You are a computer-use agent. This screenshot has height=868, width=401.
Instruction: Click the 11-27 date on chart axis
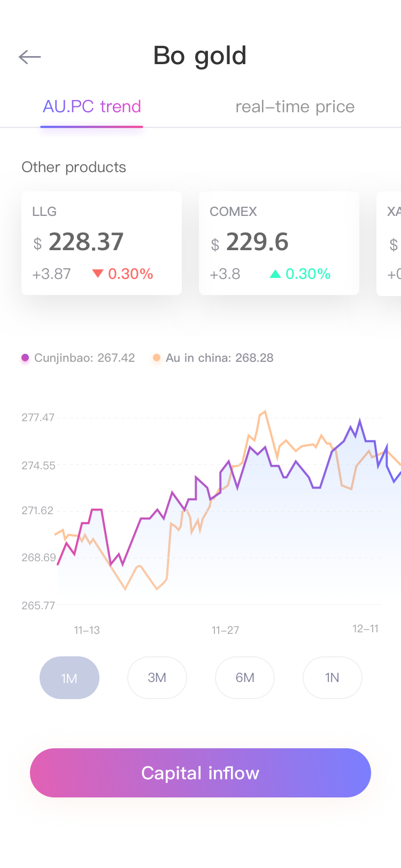tap(225, 630)
